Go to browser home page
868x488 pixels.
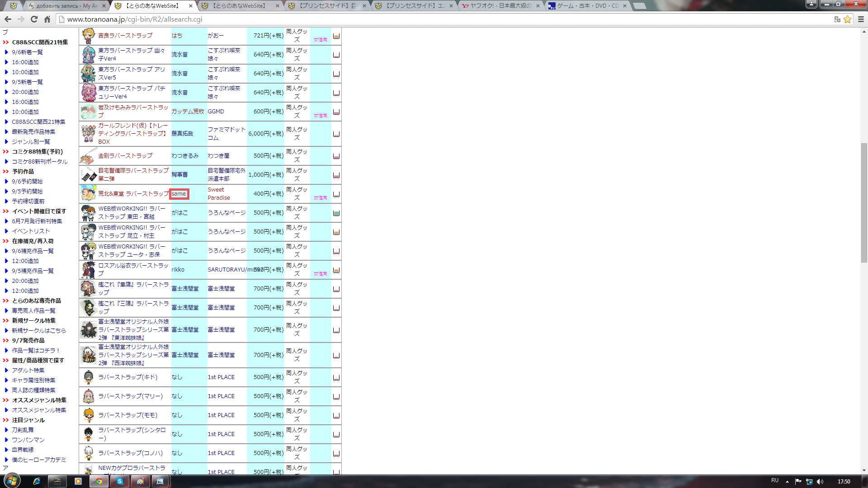click(x=47, y=19)
